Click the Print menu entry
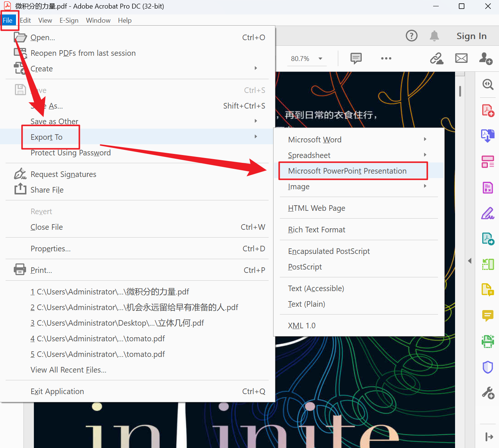The width and height of the screenshot is (499, 448). point(41,270)
